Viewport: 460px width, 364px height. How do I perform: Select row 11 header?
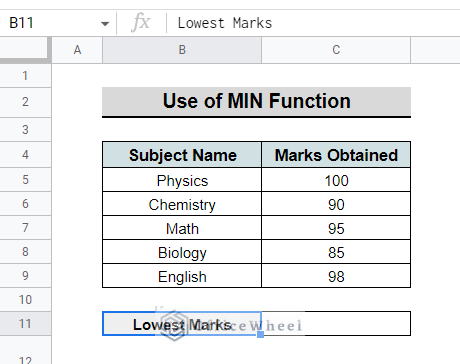click(25, 324)
